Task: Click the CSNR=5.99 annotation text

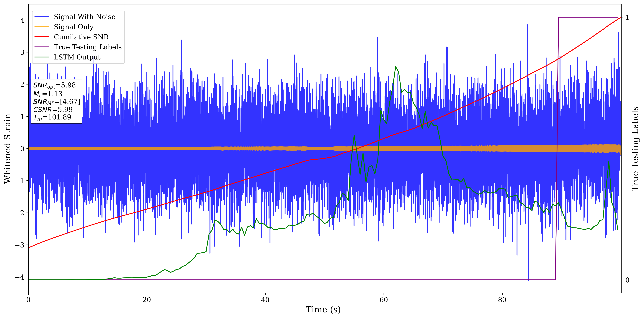Action: (x=53, y=109)
